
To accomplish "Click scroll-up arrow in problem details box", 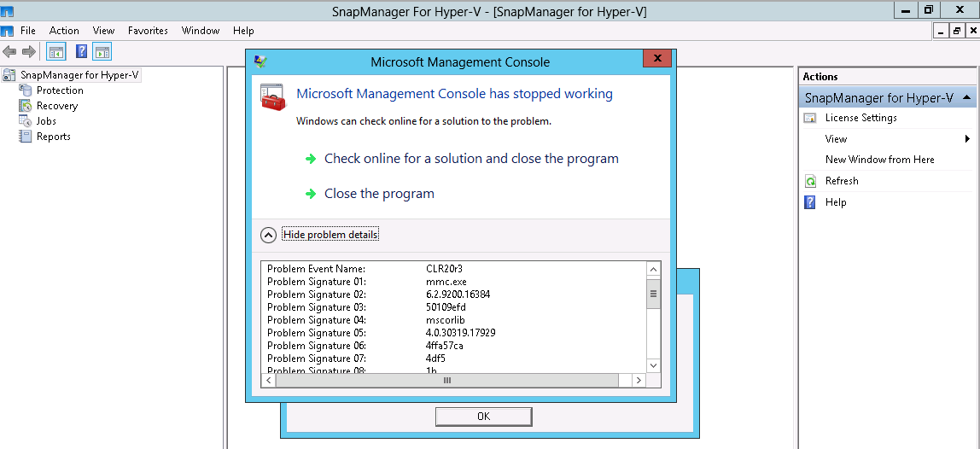I will click(x=653, y=270).
